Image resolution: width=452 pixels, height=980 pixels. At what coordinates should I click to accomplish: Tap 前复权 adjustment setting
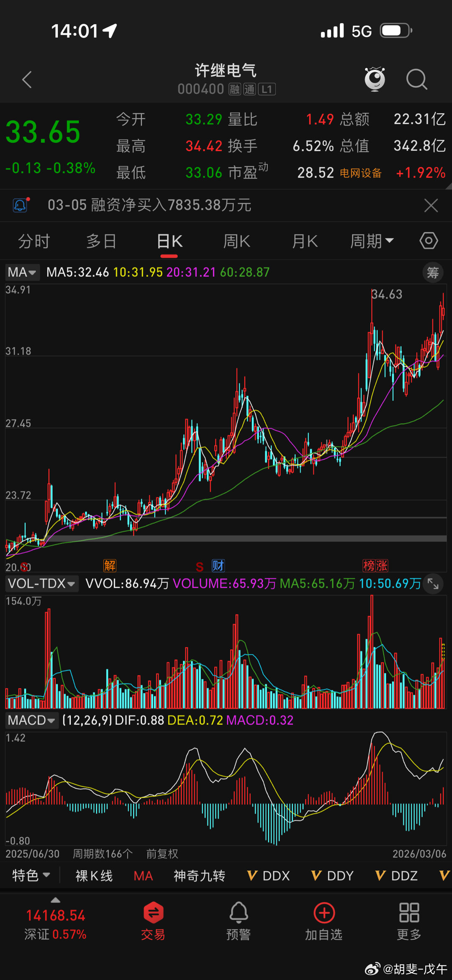[162, 854]
